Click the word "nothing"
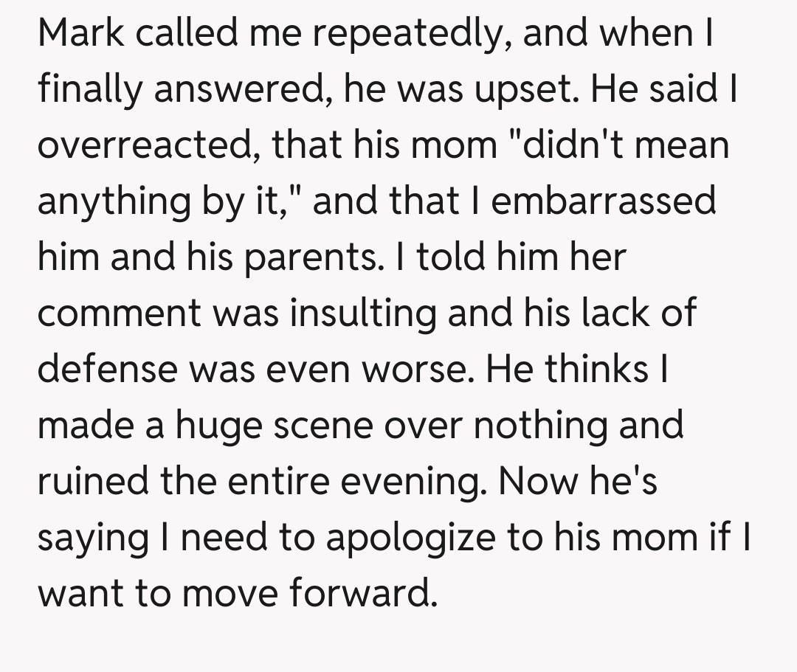The image size is (797, 672). point(545,424)
